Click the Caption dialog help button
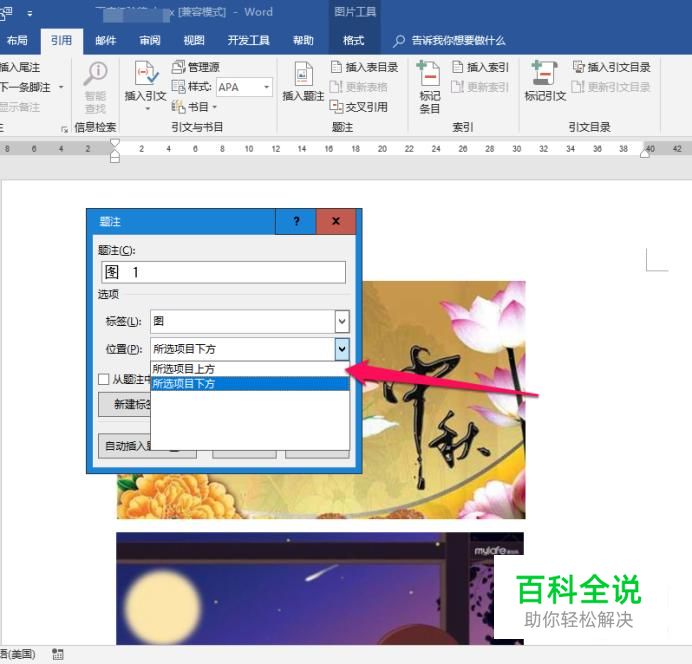Image resolution: width=692 pixels, height=664 pixels. (296, 221)
